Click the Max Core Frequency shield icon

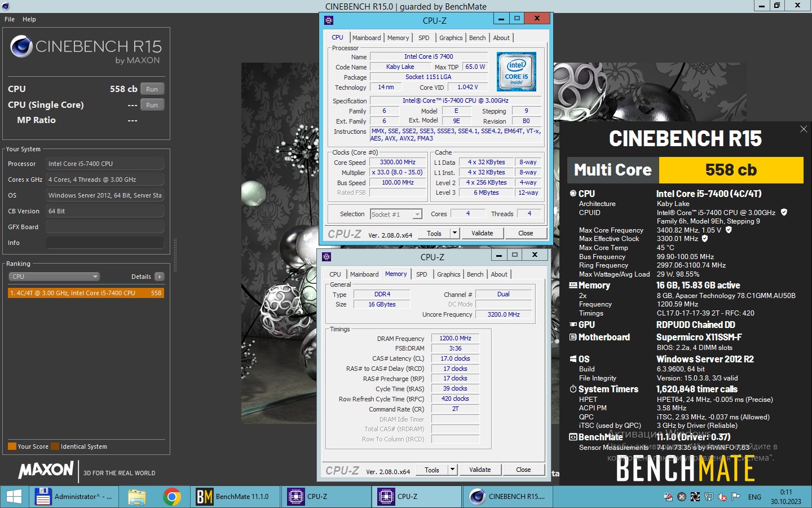(729, 230)
